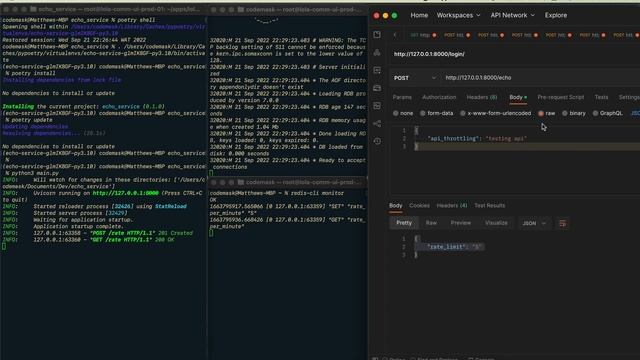Toggle word wrap icon in response viewer
This screenshot has height=360, width=640.
pyautogui.click(x=562, y=223)
